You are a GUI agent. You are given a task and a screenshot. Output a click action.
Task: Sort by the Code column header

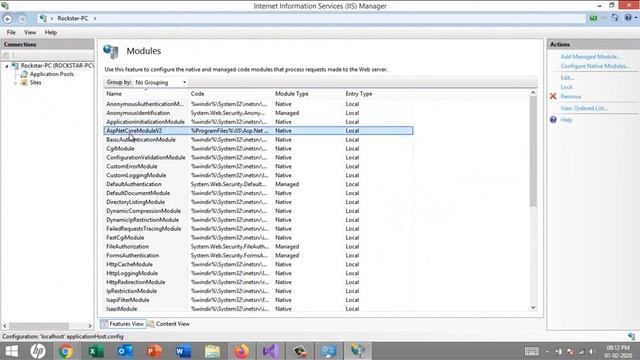click(x=198, y=94)
